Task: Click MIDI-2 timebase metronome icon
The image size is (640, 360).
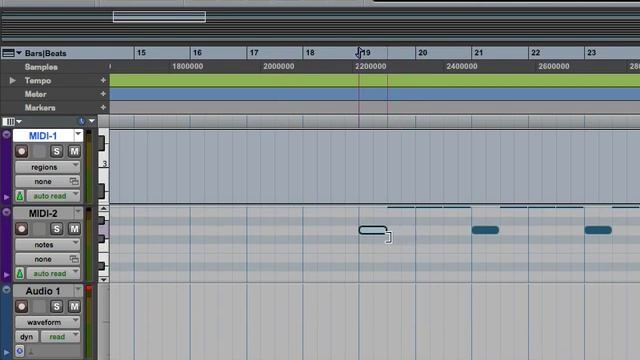Action: (20, 273)
